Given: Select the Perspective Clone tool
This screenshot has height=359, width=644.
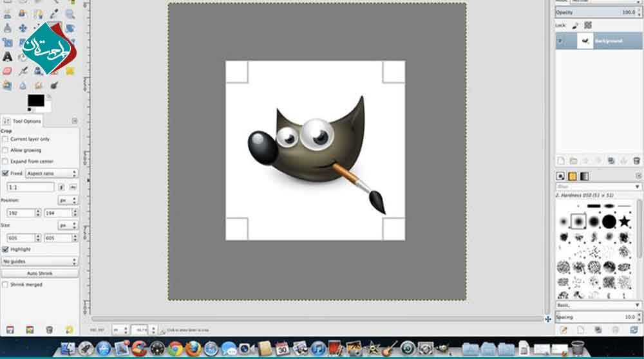Looking at the screenshot, I should pyautogui.click(x=7, y=86).
